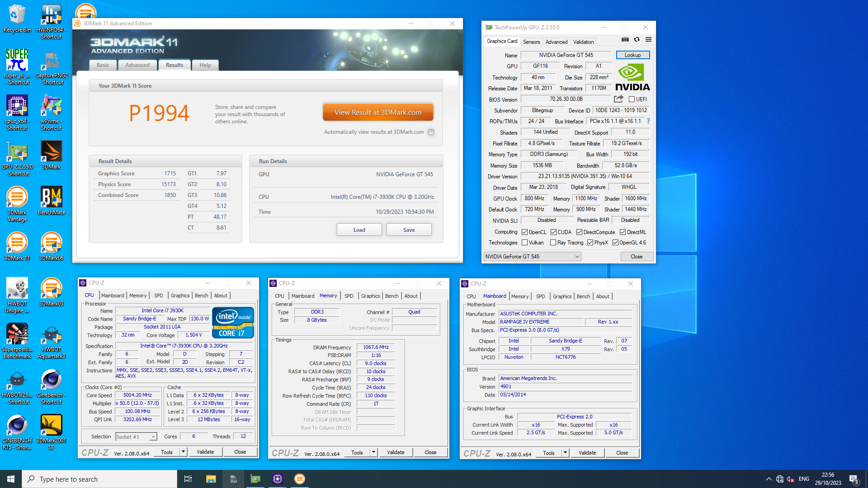Open super_pi shortcut icon
The width and height of the screenshot is (868, 488).
[x=17, y=66]
